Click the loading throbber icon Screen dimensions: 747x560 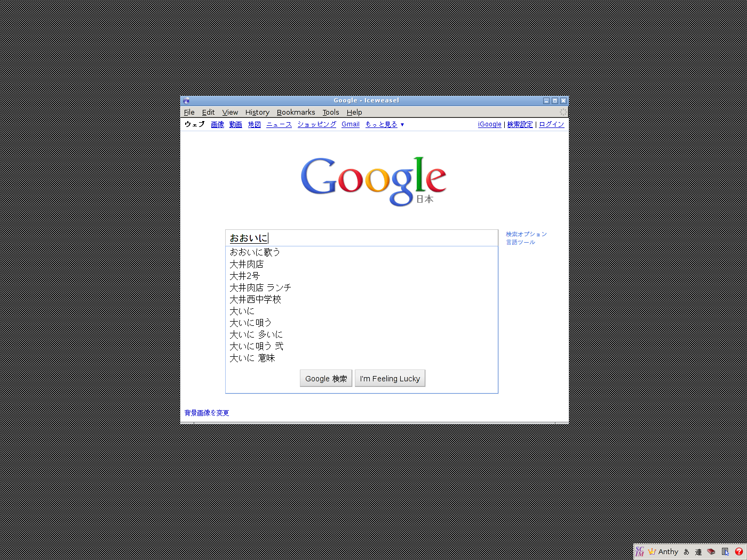563,112
